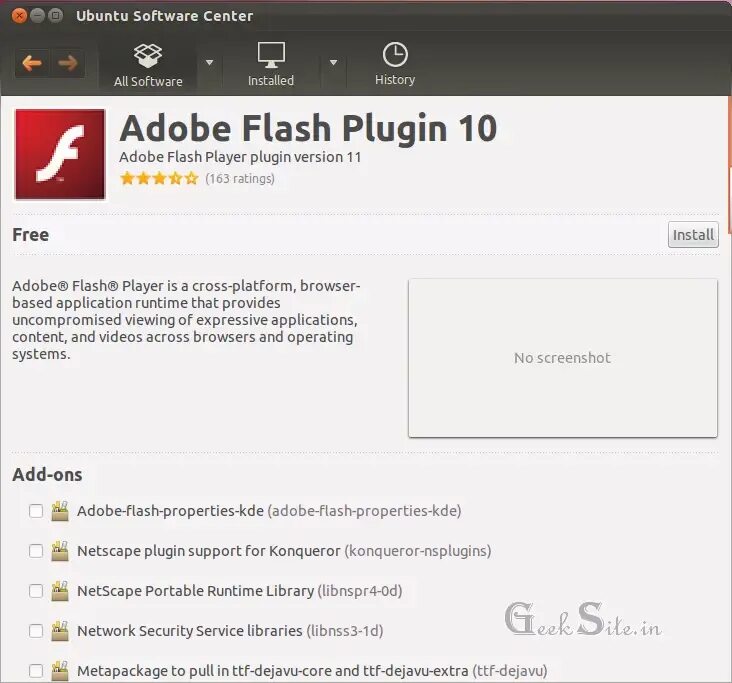This screenshot has height=683, width=732.
Task: Open the (163 ratings) reviews text
Action: (x=240, y=178)
